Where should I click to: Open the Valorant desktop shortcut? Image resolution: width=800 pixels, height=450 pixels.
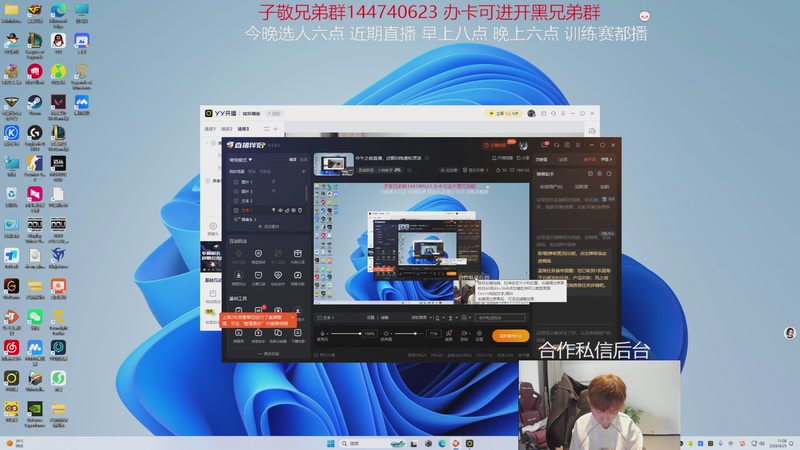(x=58, y=103)
